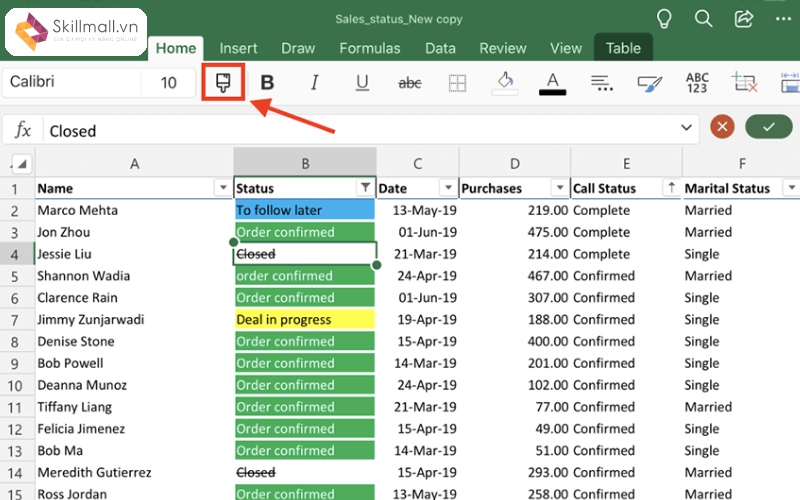This screenshot has width=800, height=500.
Task: Open the Draw tab
Action: 298,48
